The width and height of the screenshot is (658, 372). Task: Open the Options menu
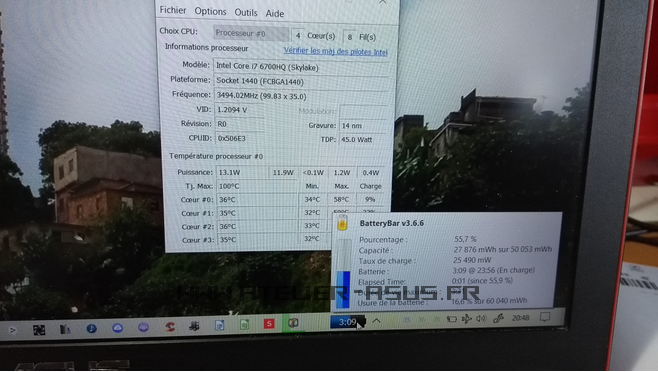tap(210, 11)
